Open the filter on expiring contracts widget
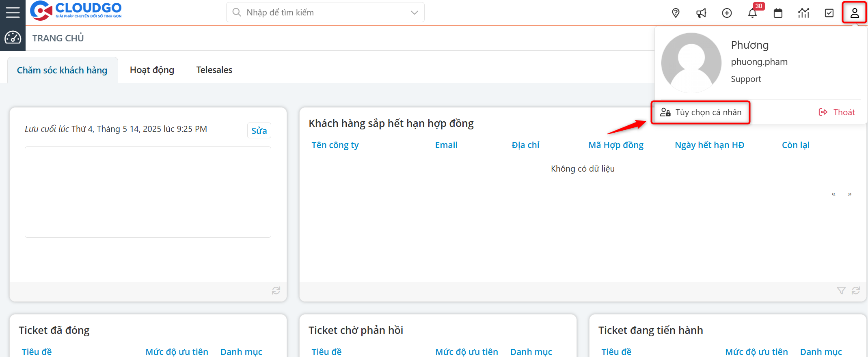868x357 pixels. click(841, 290)
